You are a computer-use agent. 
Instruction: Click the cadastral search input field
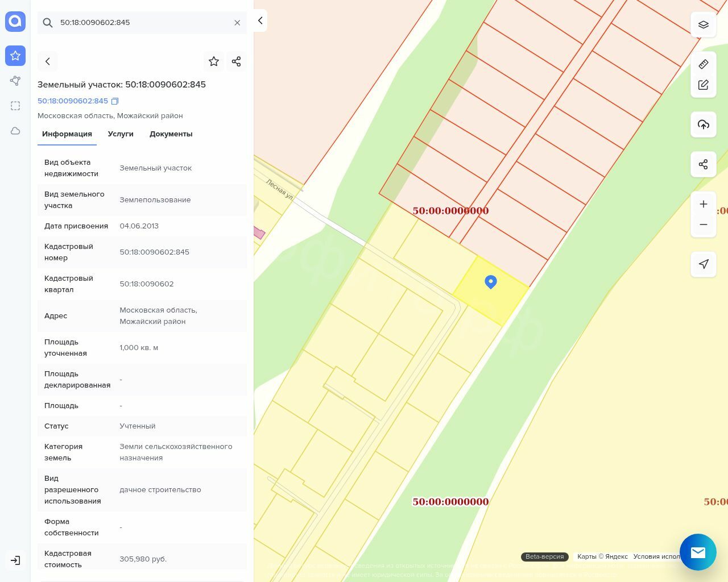click(x=142, y=23)
